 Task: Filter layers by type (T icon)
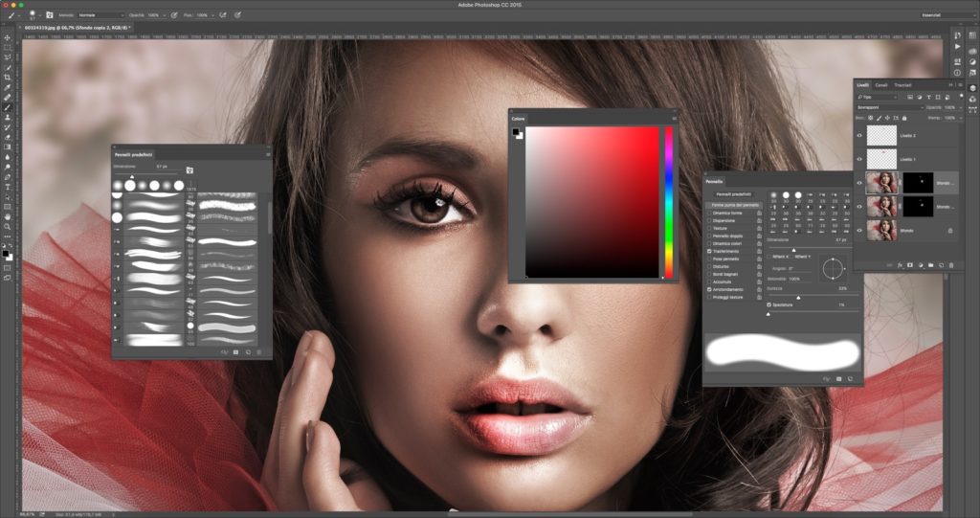[x=928, y=97]
